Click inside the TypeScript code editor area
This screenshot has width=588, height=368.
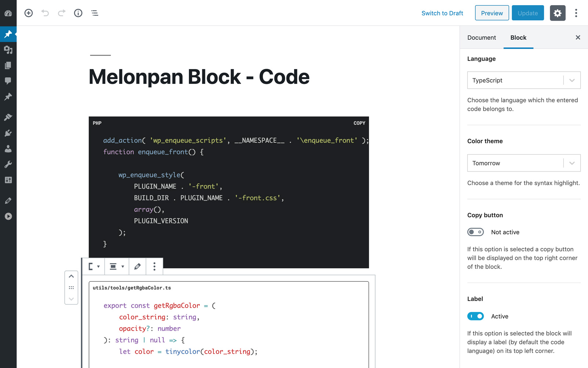point(229,329)
